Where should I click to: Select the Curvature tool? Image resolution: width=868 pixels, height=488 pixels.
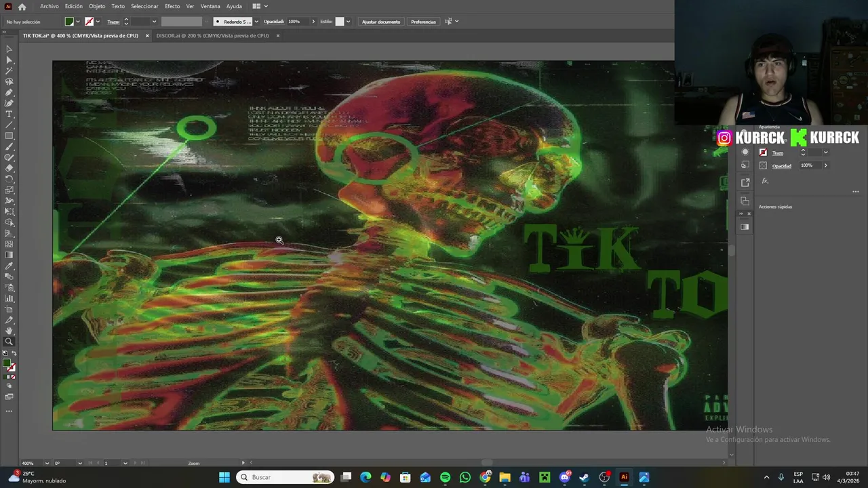point(9,103)
